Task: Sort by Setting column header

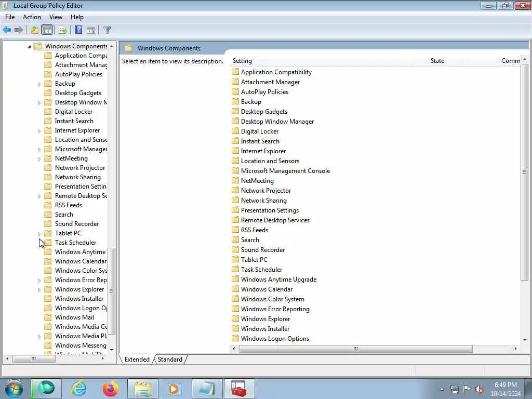Action: pos(321,61)
